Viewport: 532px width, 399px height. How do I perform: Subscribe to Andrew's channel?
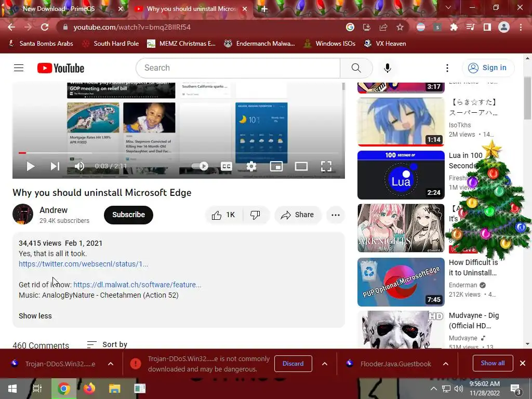coord(129,215)
